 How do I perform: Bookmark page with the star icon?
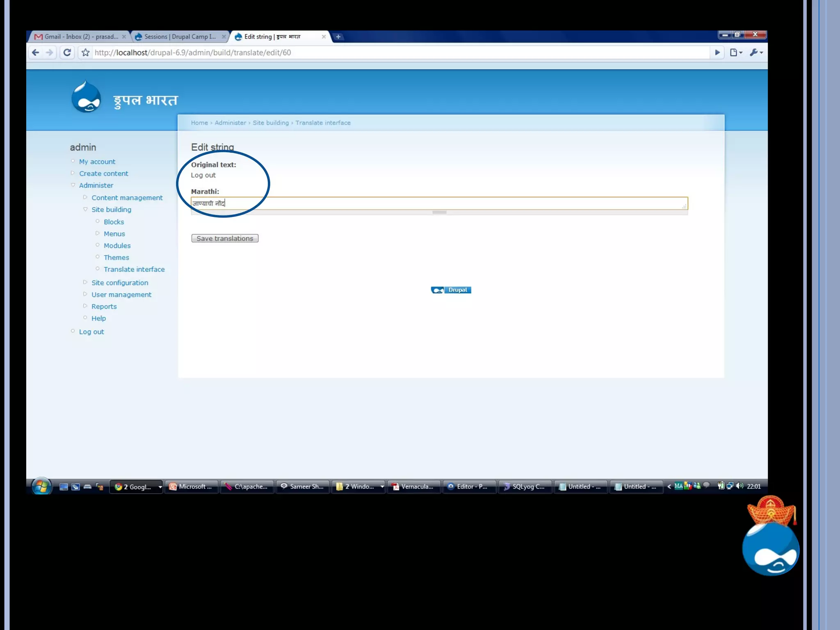85,52
